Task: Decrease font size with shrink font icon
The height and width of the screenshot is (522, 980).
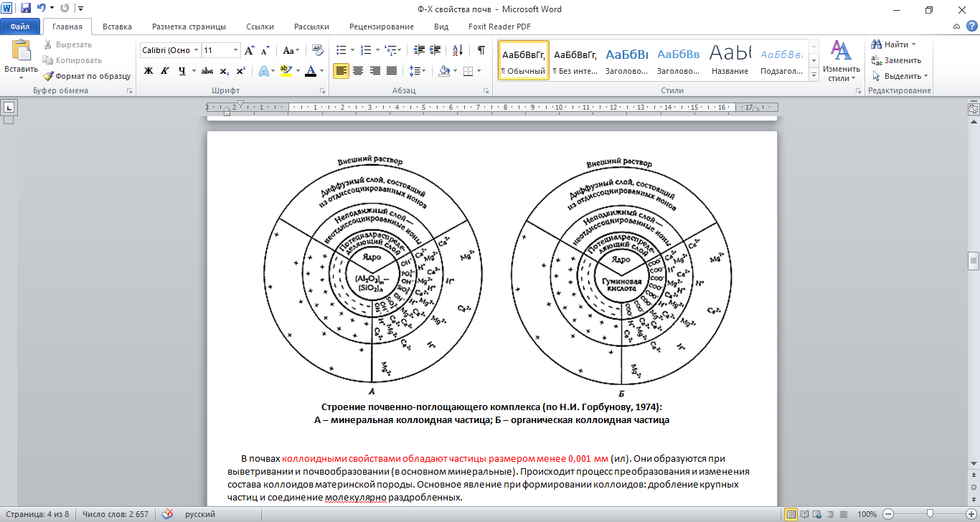Action: (265, 50)
